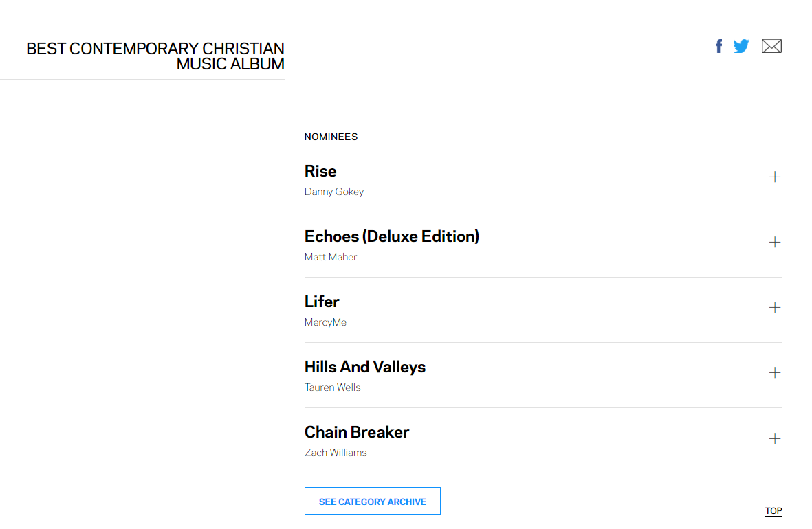Viewport: 812px width, 529px height.
Task: Click artist name Danny Gokey
Action: (334, 192)
